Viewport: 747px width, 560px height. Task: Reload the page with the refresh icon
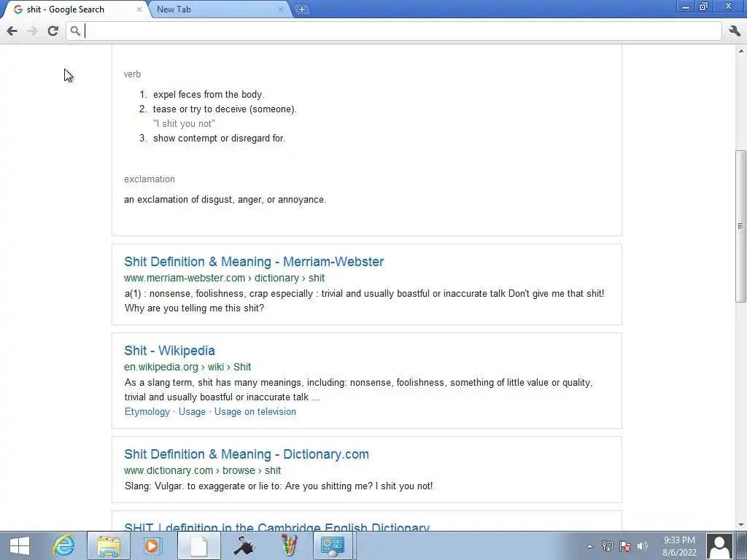point(53,31)
